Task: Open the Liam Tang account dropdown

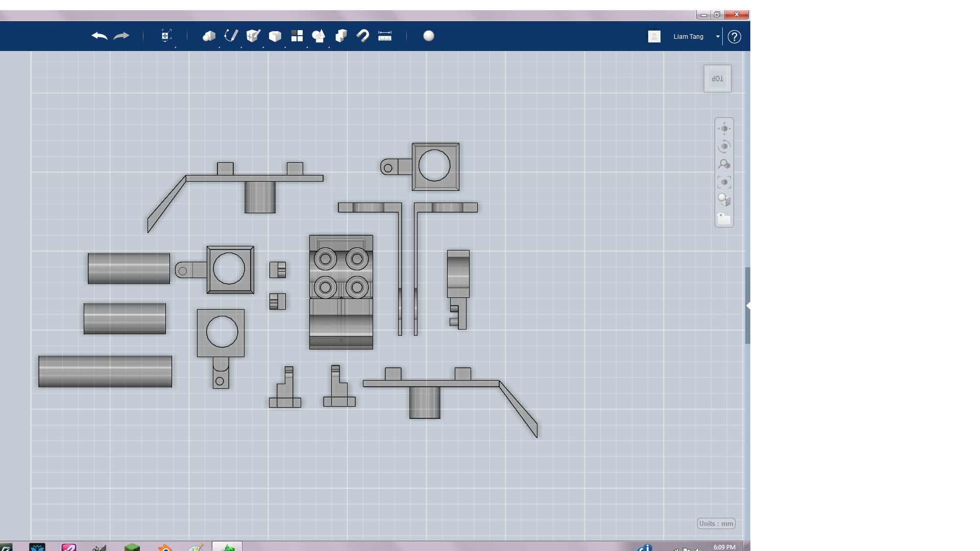Action: (718, 36)
